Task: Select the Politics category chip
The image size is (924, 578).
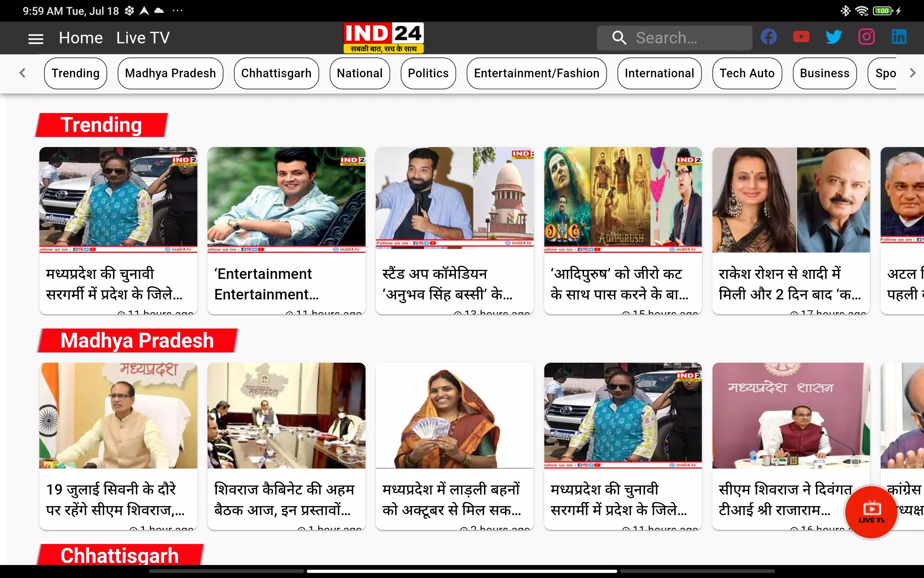Action: [428, 73]
